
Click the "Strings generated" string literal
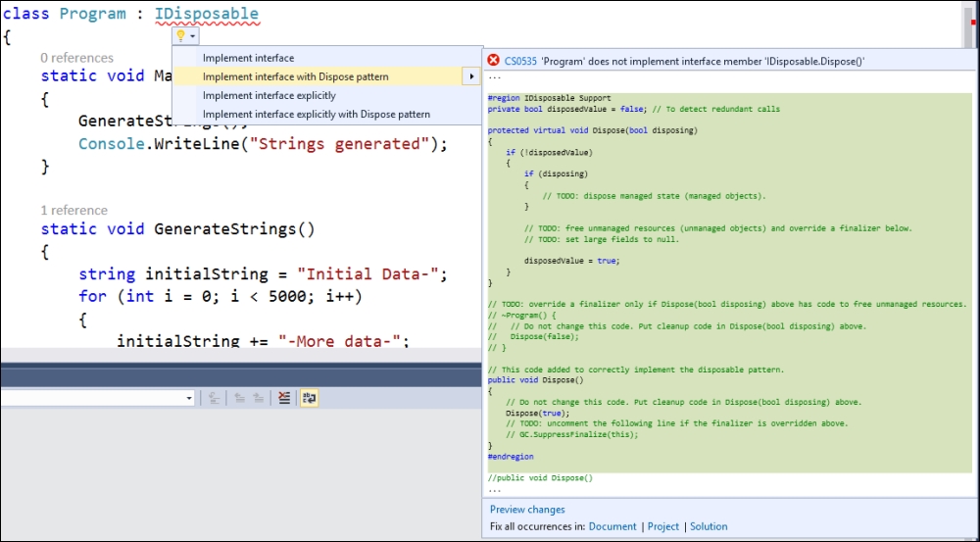click(340, 144)
